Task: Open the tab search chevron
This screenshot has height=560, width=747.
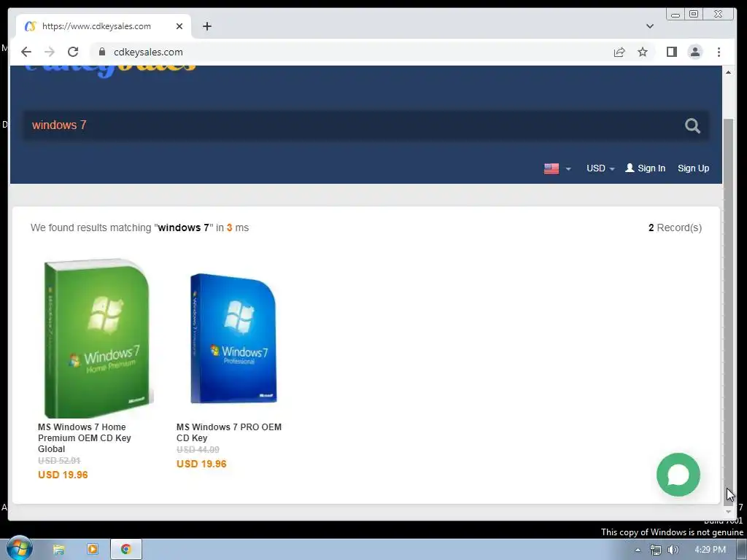Action: [x=650, y=26]
